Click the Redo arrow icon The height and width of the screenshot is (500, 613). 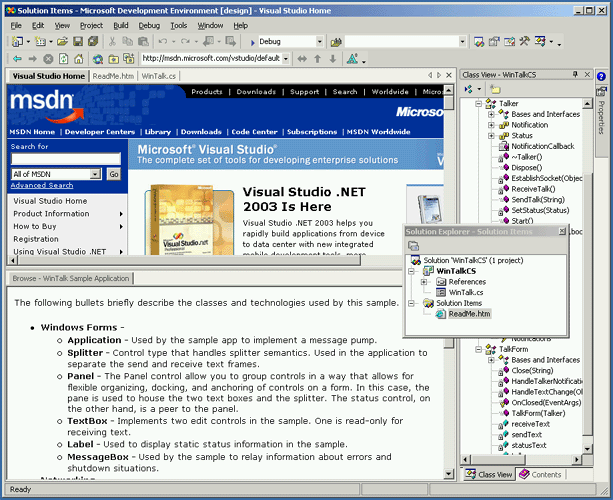(x=185, y=41)
